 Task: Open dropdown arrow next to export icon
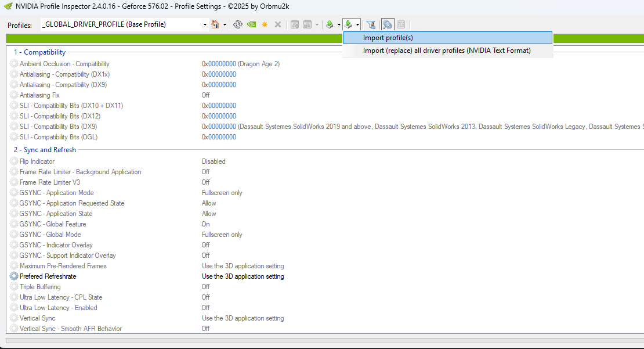point(338,24)
